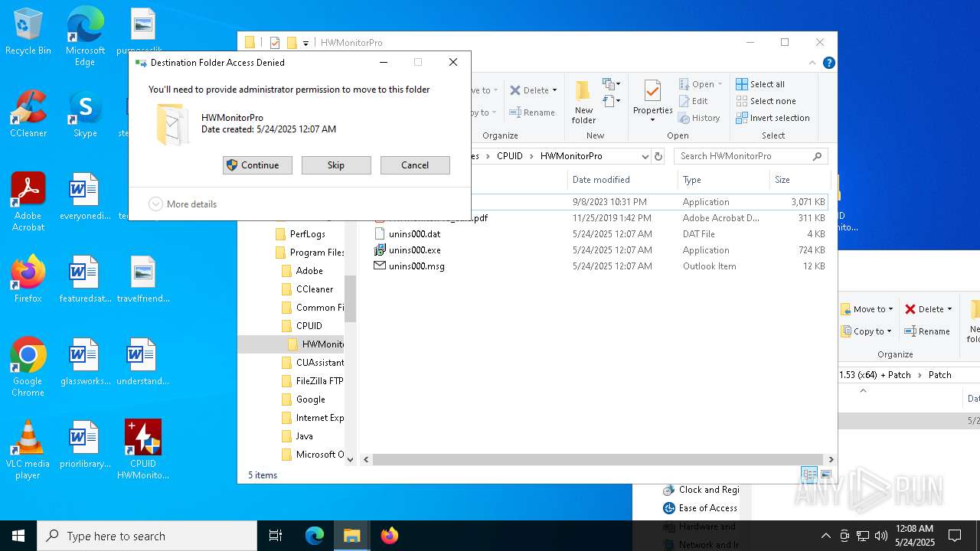Open the CCleaner desktop shortcut
Image resolution: width=980 pixels, height=551 pixels.
click(x=28, y=114)
